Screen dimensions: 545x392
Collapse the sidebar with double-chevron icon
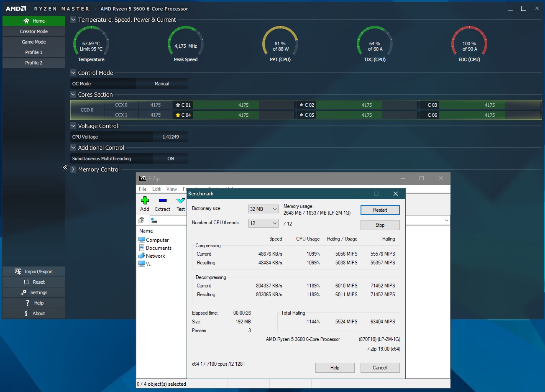(x=65, y=167)
